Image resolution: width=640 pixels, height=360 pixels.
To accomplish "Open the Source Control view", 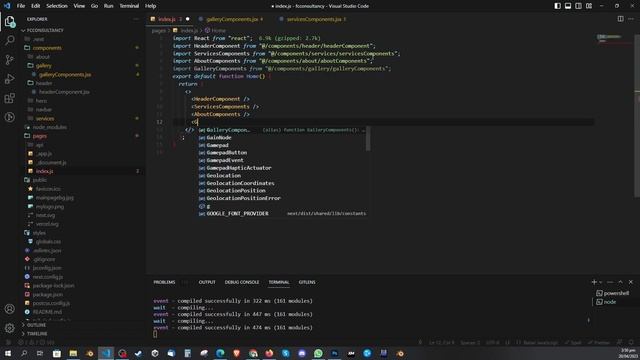I will tap(10, 60).
